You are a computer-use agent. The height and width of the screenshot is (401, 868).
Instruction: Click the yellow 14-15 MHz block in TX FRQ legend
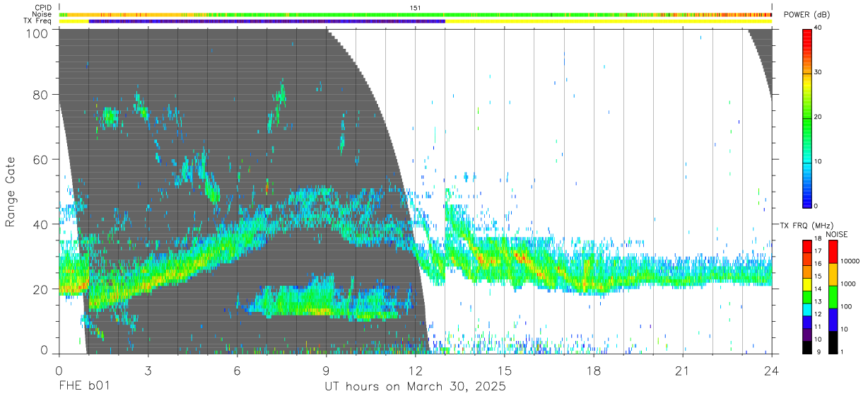click(x=807, y=284)
